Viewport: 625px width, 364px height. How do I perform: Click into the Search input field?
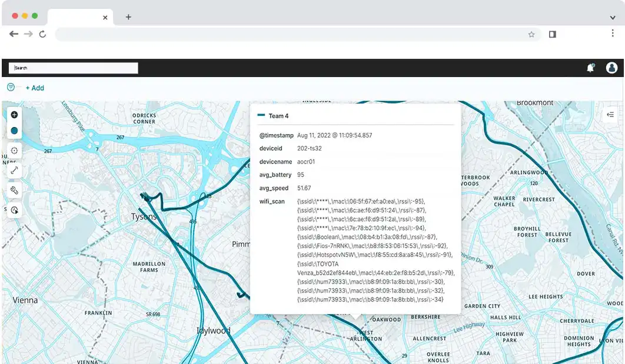pos(74,68)
